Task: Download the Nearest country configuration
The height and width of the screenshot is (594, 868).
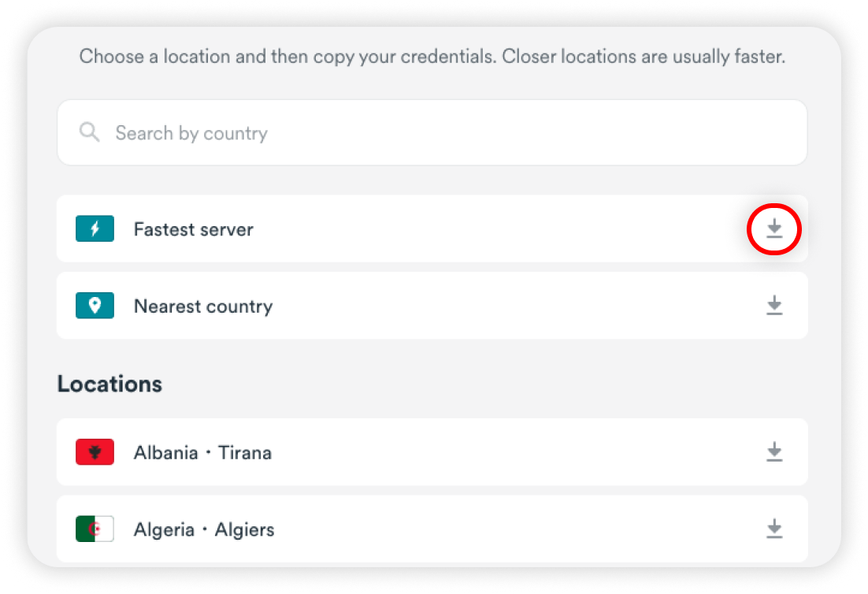Action: click(774, 306)
